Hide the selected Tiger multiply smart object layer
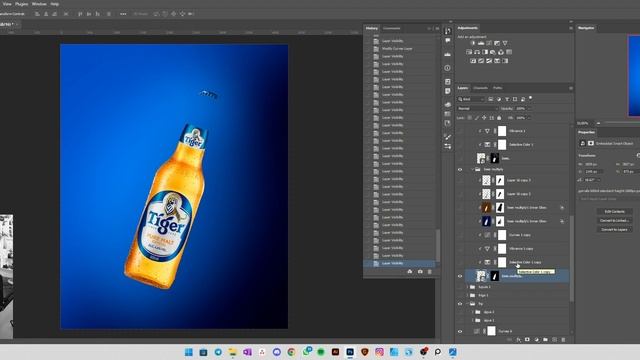This screenshot has width=640, height=360. click(x=460, y=276)
